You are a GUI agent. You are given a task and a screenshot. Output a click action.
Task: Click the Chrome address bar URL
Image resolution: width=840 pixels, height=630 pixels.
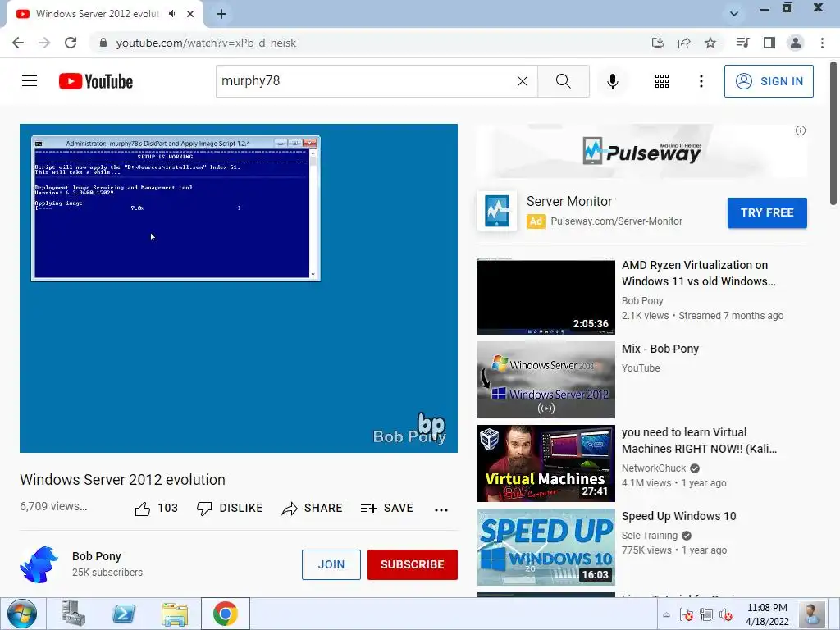(206, 43)
